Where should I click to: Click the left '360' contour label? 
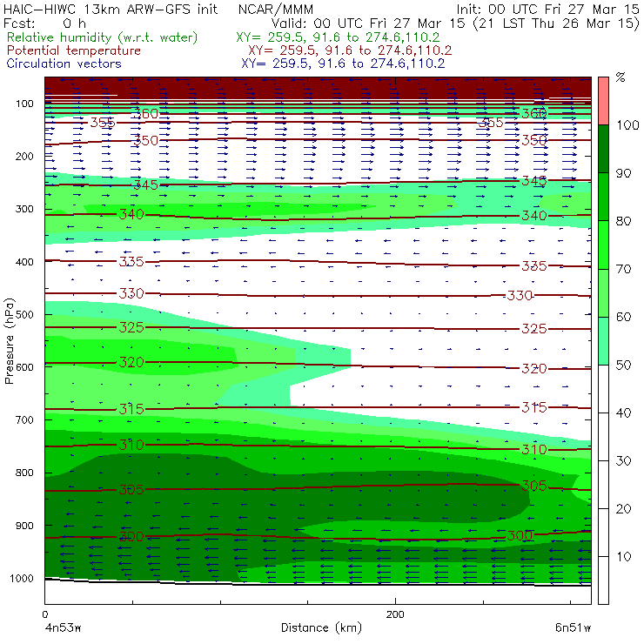(x=146, y=114)
